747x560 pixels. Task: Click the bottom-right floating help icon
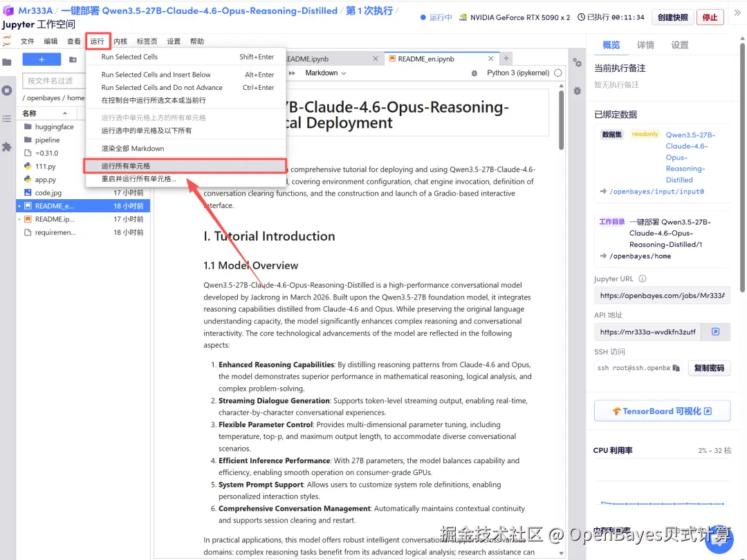click(x=719, y=539)
